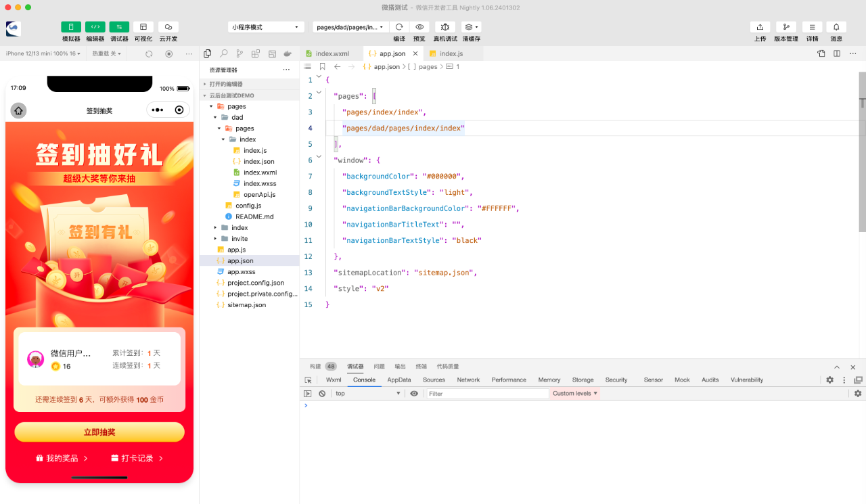Viewport: 866px width, 504px height.
Task: Toggle the editor panel (编辑器)
Action: (x=95, y=27)
